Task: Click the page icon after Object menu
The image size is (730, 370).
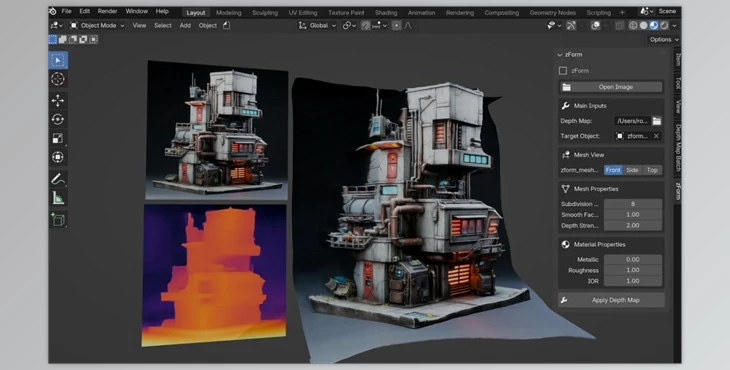Action: click(227, 26)
